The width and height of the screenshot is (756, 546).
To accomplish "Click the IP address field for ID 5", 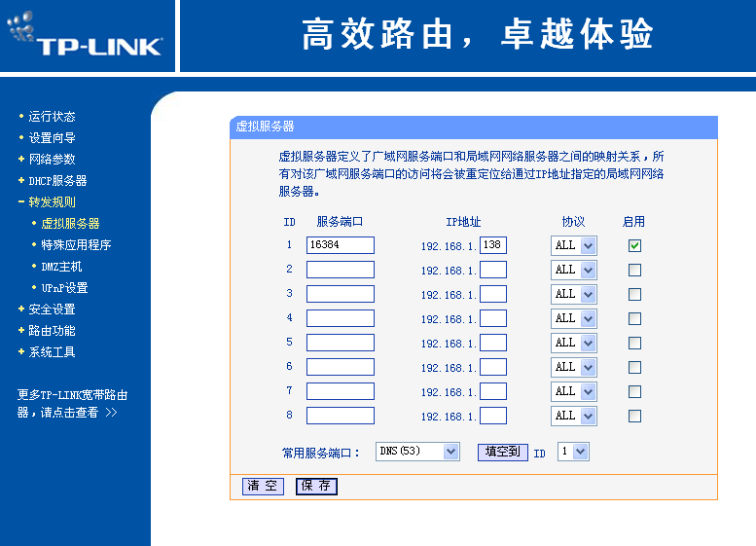I will [x=493, y=343].
